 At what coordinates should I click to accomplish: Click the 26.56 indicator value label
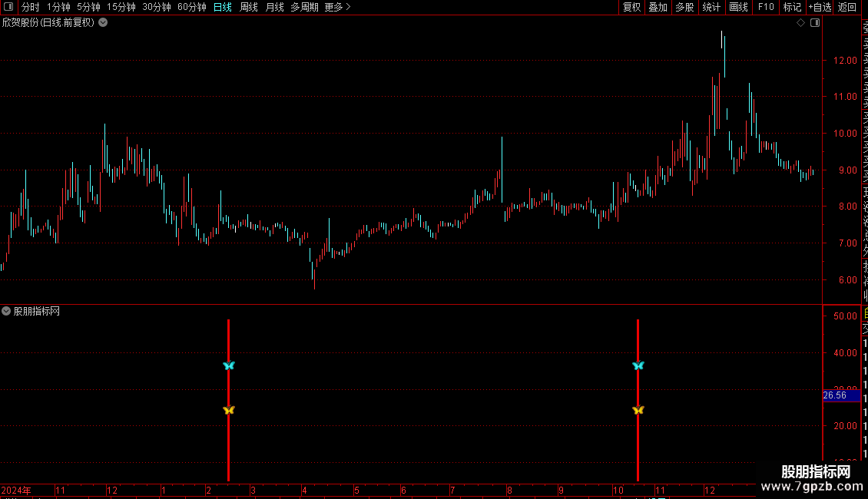tap(841, 395)
